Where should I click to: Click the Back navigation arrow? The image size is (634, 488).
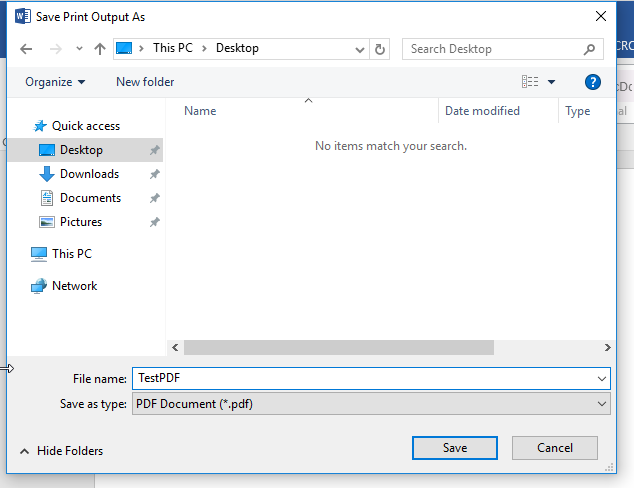tap(26, 49)
